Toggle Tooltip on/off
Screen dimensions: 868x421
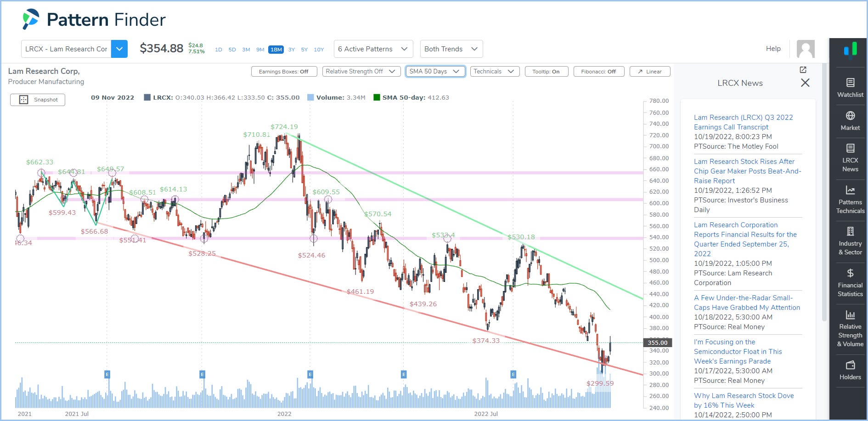click(x=547, y=72)
